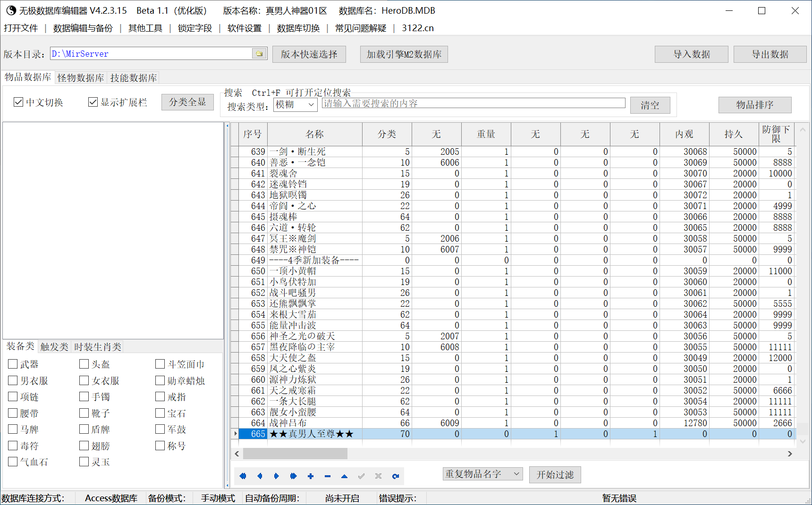Go to previous record arrow
The height and width of the screenshot is (505, 812).
tap(260, 476)
